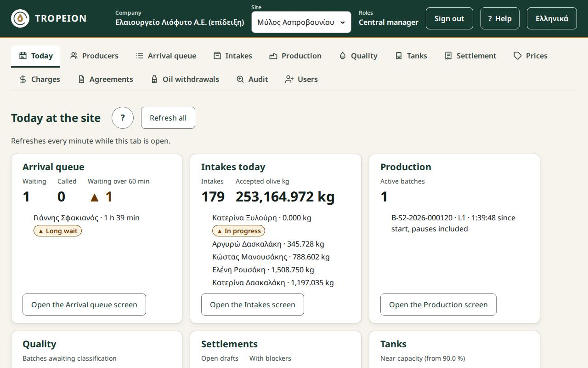
Task: Switch to the Producers tab
Action: pos(94,56)
